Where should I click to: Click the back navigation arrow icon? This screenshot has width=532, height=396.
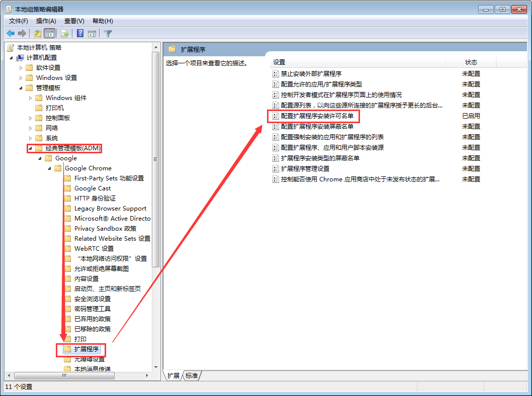pyautogui.click(x=11, y=33)
